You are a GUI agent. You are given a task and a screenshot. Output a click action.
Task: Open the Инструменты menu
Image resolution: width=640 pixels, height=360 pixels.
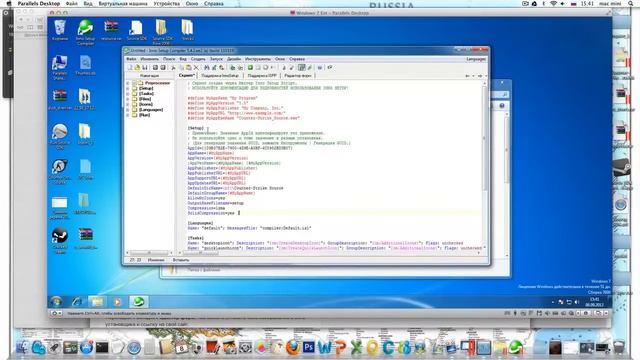click(x=258, y=59)
